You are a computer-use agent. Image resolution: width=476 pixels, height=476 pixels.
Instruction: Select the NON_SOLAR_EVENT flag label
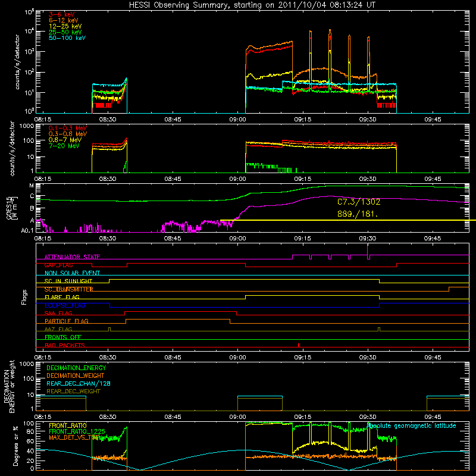[x=72, y=273]
